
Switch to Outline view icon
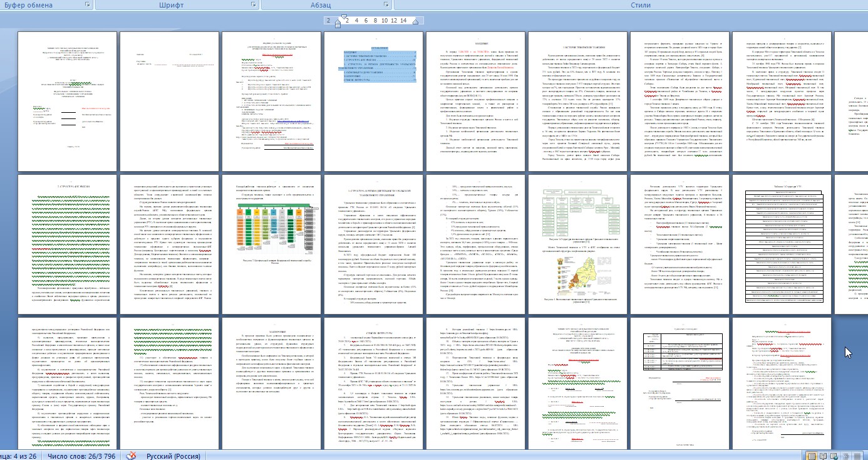(x=845, y=456)
